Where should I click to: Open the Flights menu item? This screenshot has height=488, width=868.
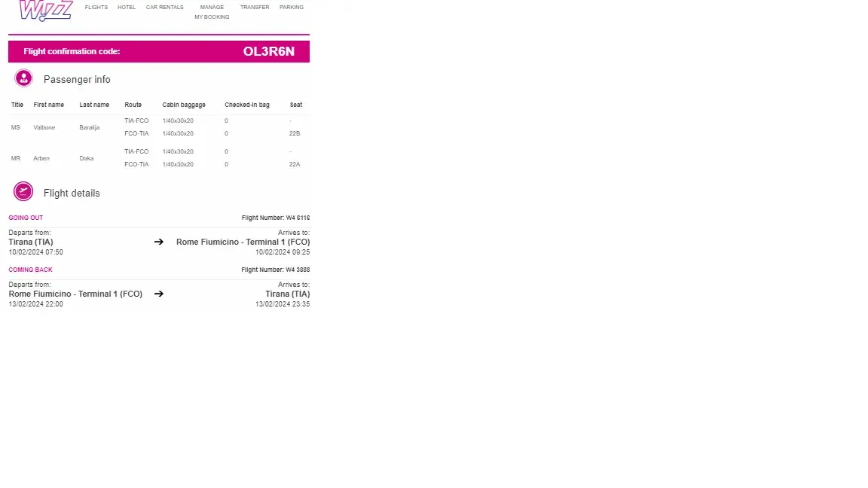[x=96, y=8]
